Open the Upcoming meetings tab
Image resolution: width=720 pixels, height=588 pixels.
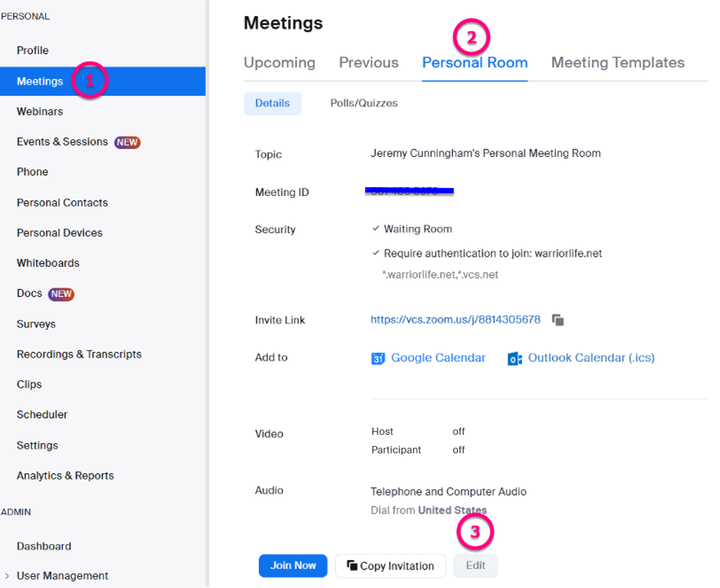279,63
